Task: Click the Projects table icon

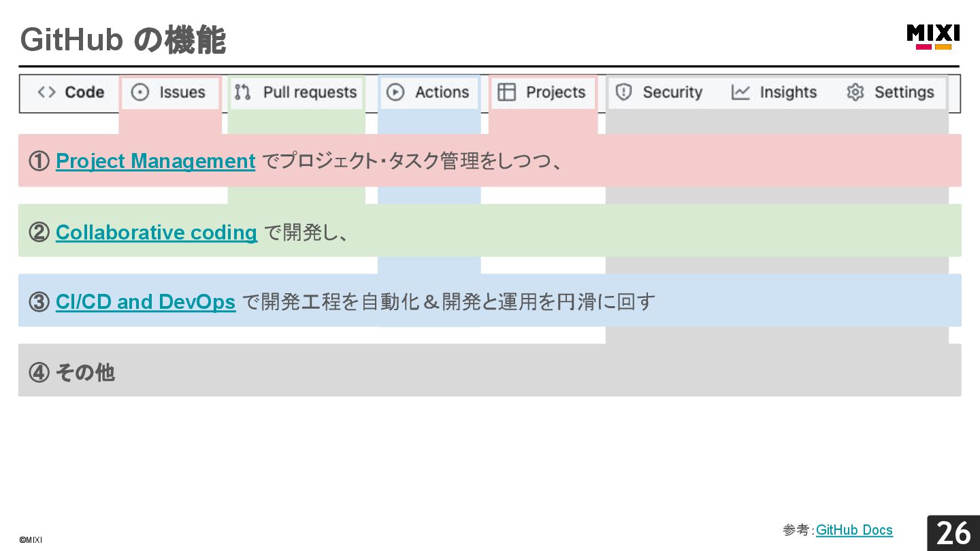Action: coord(506,93)
